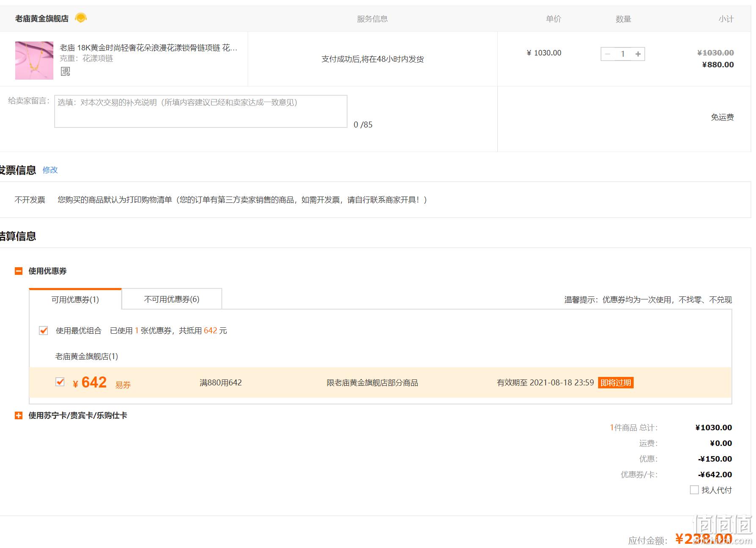Click the 0 /85 character counter
The image size is (756, 548).
click(x=363, y=125)
